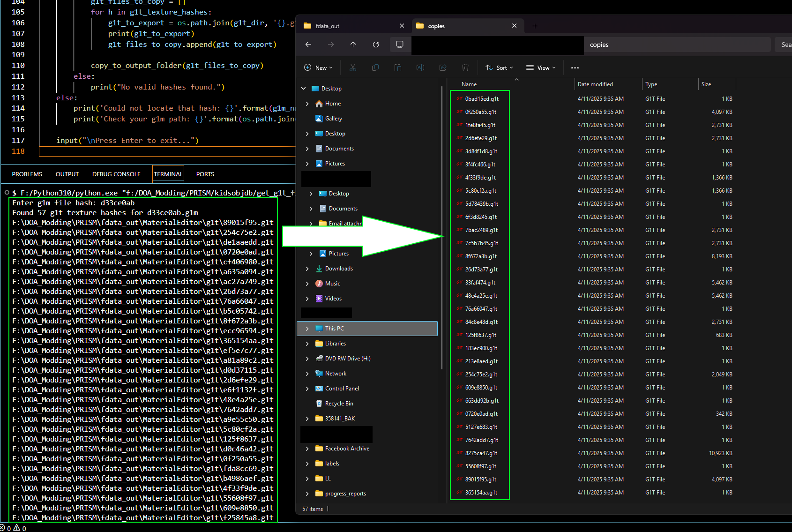Click the copies address bar field

678,45
